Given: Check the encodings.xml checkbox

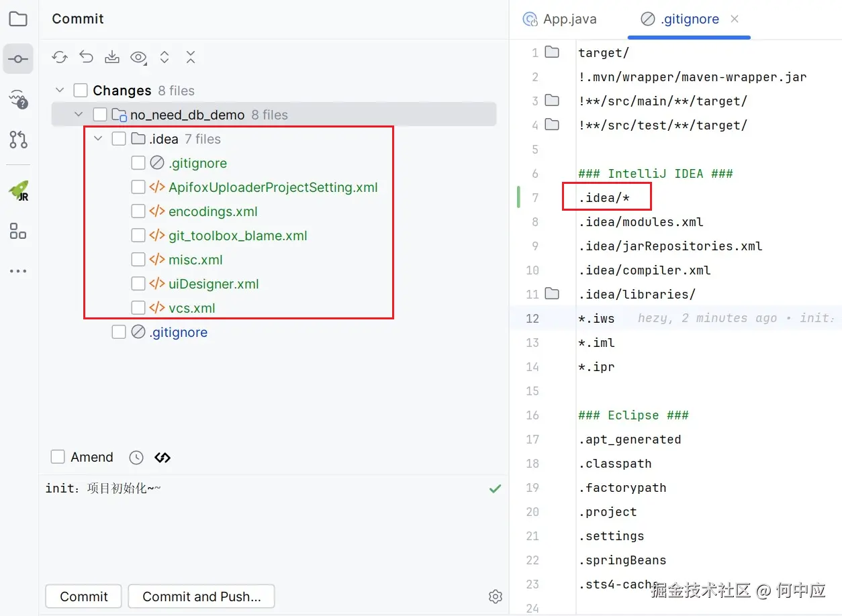Looking at the screenshot, I should coord(138,211).
